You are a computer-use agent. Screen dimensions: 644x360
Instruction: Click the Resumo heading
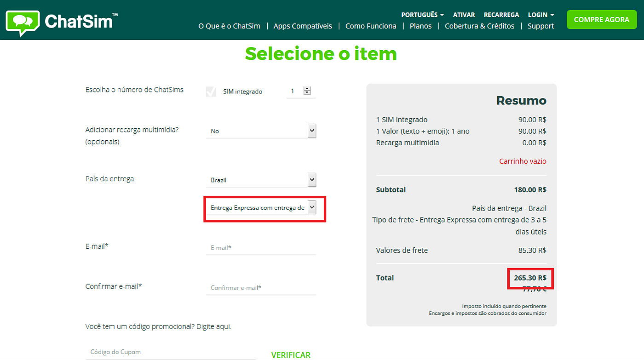pyautogui.click(x=521, y=100)
